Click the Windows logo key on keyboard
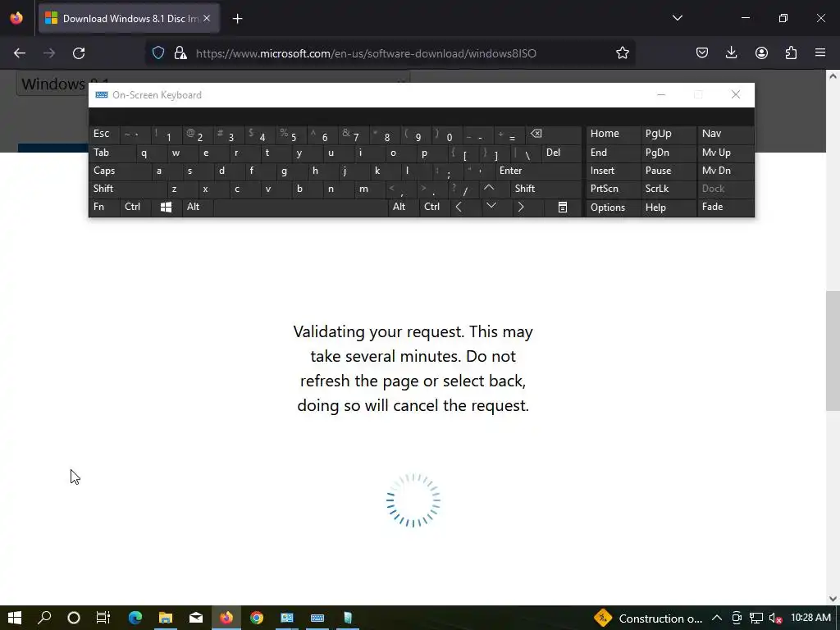840x630 pixels. tap(166, 208)
